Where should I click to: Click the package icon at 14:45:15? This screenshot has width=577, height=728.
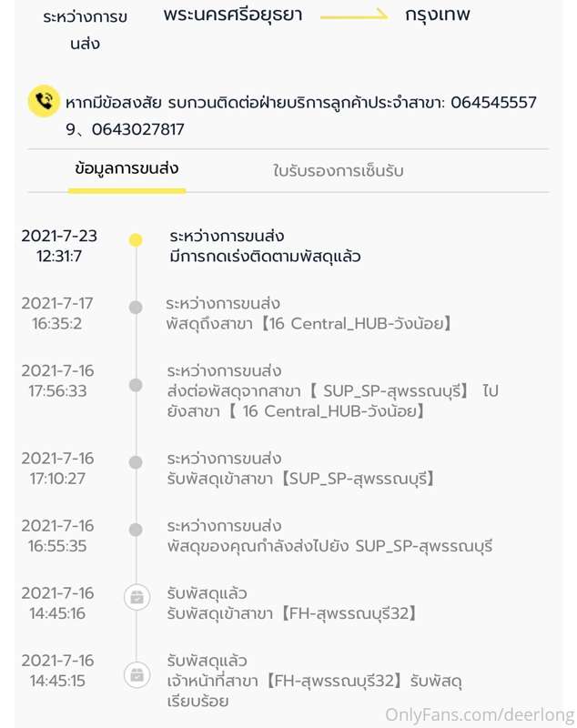click(x=137, y=674)
